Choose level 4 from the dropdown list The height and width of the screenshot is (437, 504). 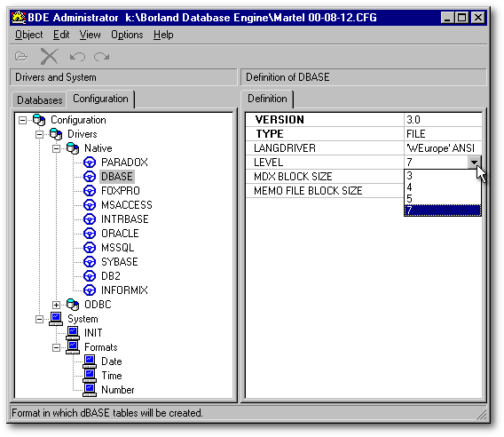coord(443,187)
